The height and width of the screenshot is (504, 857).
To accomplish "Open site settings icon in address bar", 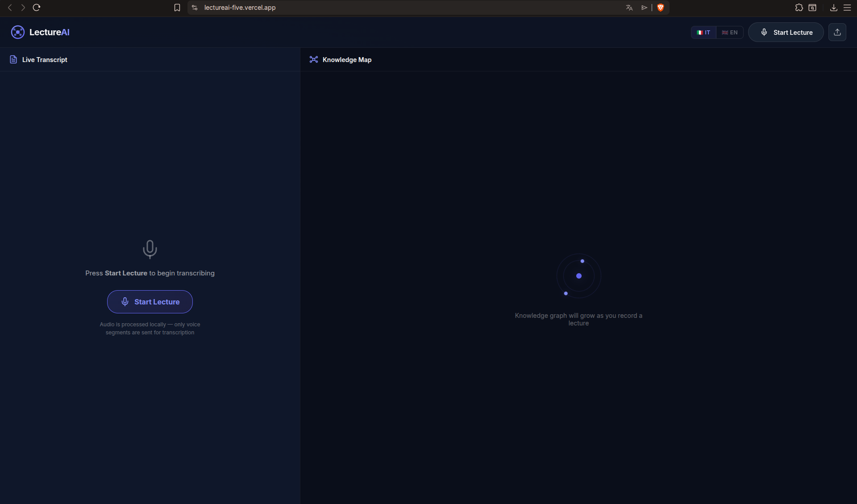I will click(x=195, y=8).
